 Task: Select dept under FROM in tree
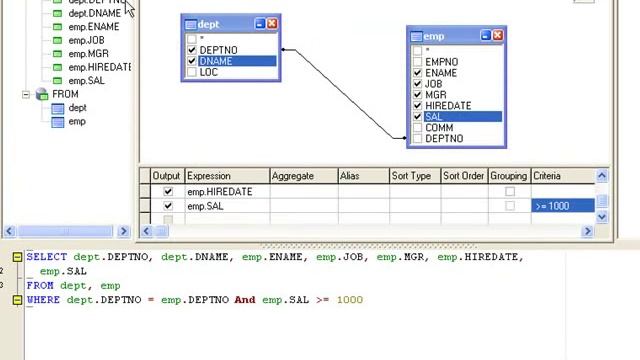coord(77,108)
